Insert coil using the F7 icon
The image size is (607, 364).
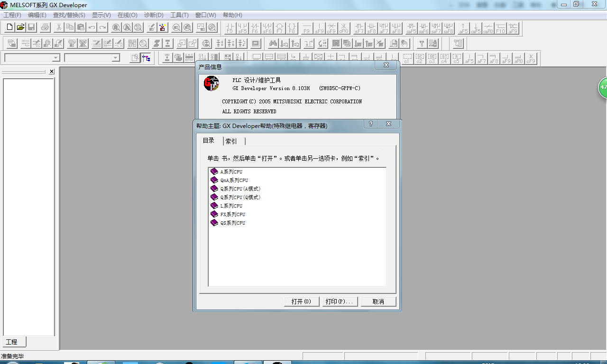[280, 28]
